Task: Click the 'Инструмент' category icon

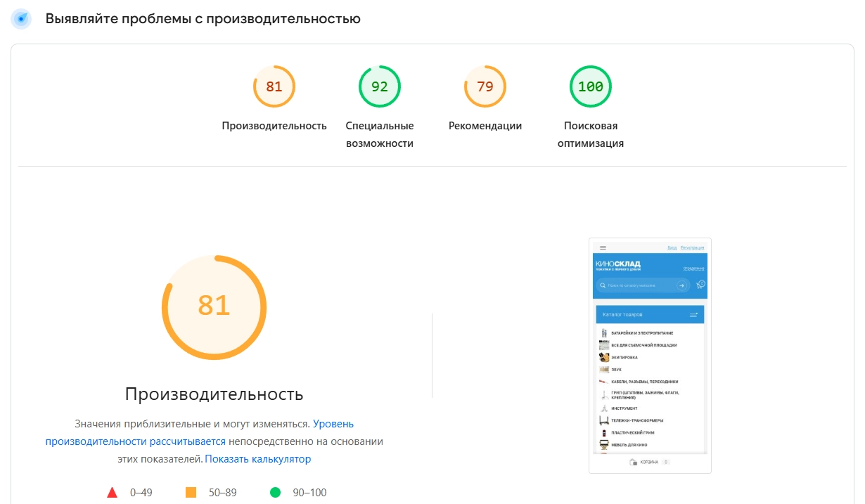Action: point(603,408)
